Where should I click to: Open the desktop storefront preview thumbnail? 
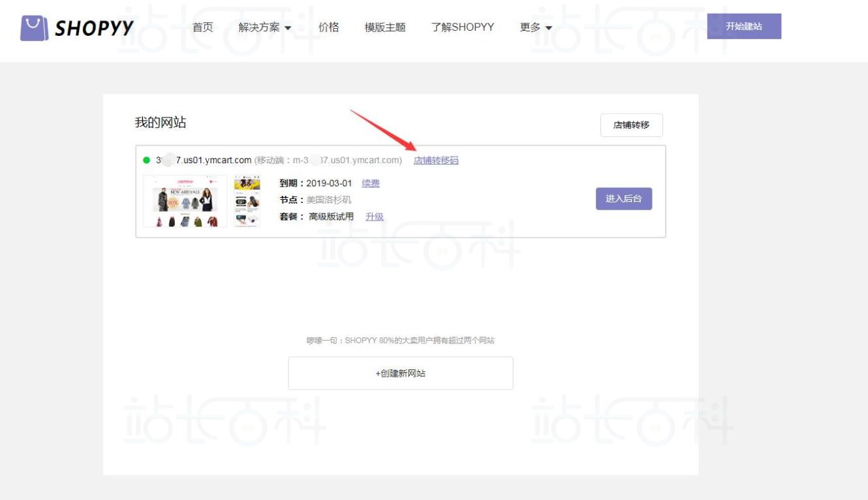(x=185, y=201)
